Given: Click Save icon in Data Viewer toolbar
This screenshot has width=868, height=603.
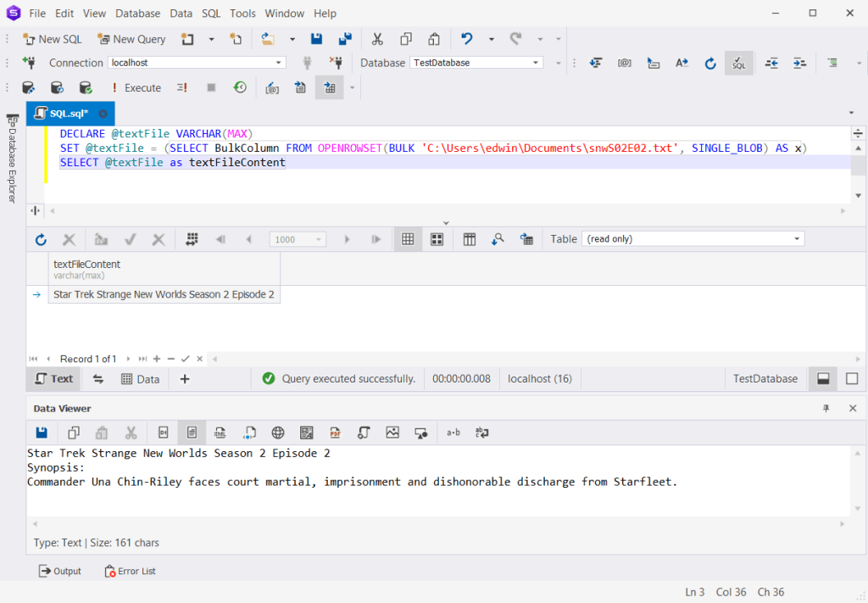Looking at the screenshot, I should click(x=42, y=433).
